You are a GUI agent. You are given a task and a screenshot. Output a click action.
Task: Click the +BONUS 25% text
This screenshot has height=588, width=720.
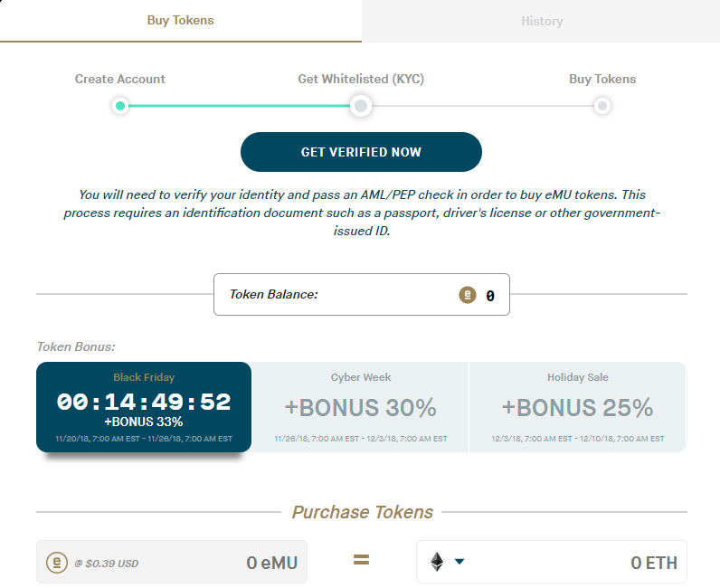point(577,408)
